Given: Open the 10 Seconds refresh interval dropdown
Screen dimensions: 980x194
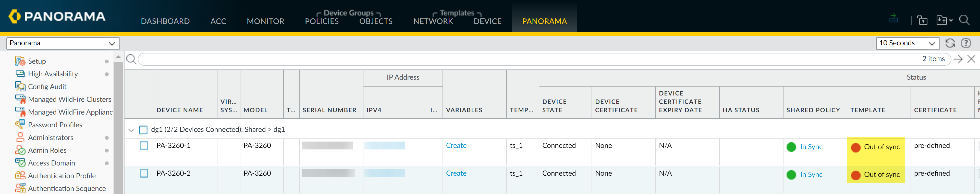Looking at the screenshot, I should pos(907,43).
